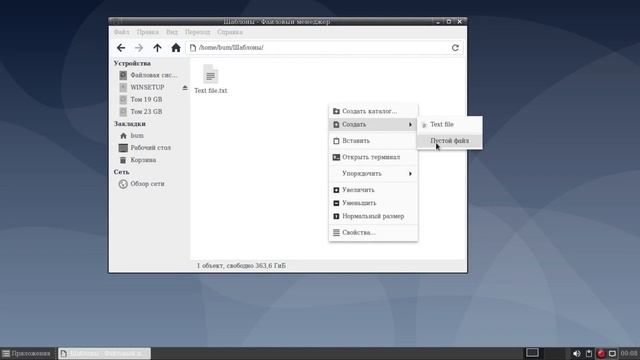The width and height of the screenshot is (640, 360).
Task: Minimize the file manager window
Action: (438, 22)
